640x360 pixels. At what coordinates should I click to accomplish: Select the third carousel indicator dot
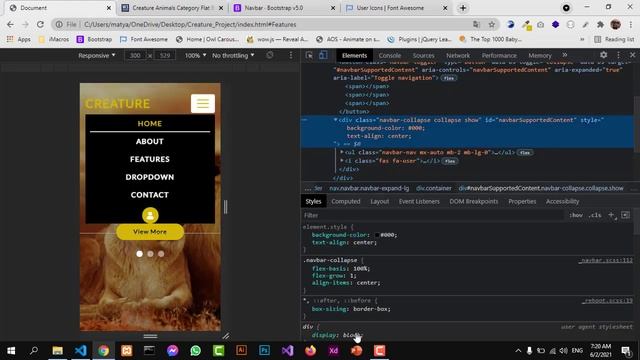click(x=161, y=254)
